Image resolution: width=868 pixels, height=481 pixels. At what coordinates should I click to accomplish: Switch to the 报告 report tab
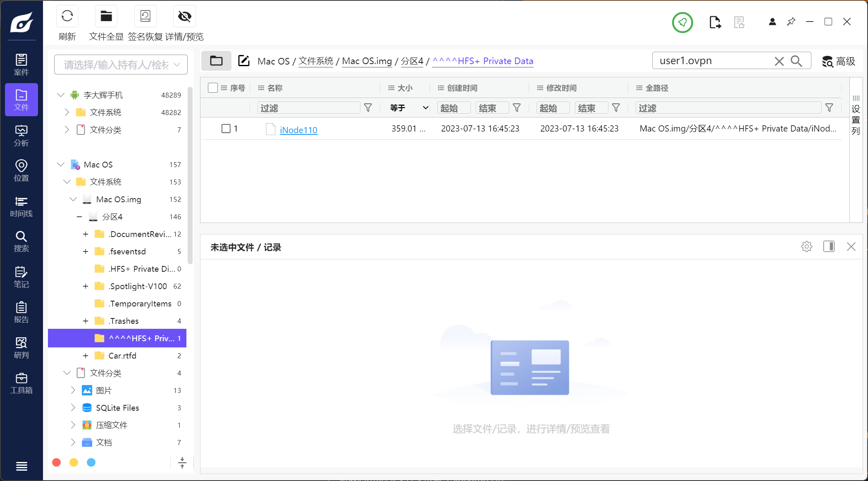(21, 312)
